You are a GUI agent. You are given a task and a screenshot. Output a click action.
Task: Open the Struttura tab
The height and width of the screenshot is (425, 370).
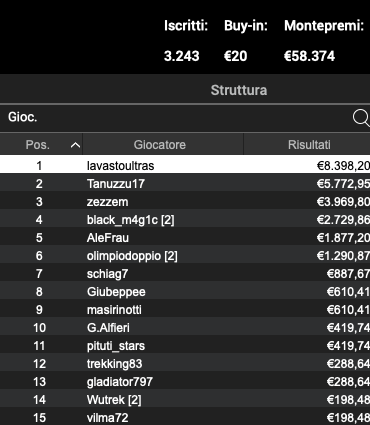tap(239, 90)
